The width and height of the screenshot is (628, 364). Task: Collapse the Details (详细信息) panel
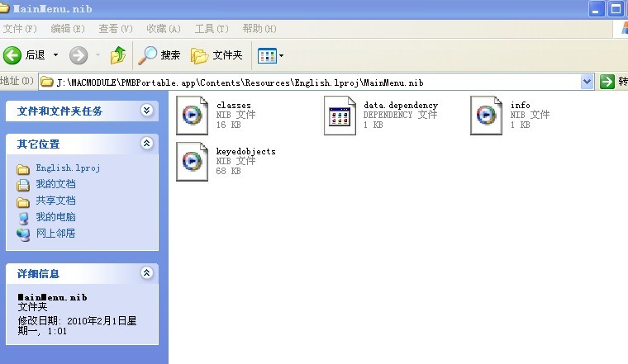(x=146, y=273)
